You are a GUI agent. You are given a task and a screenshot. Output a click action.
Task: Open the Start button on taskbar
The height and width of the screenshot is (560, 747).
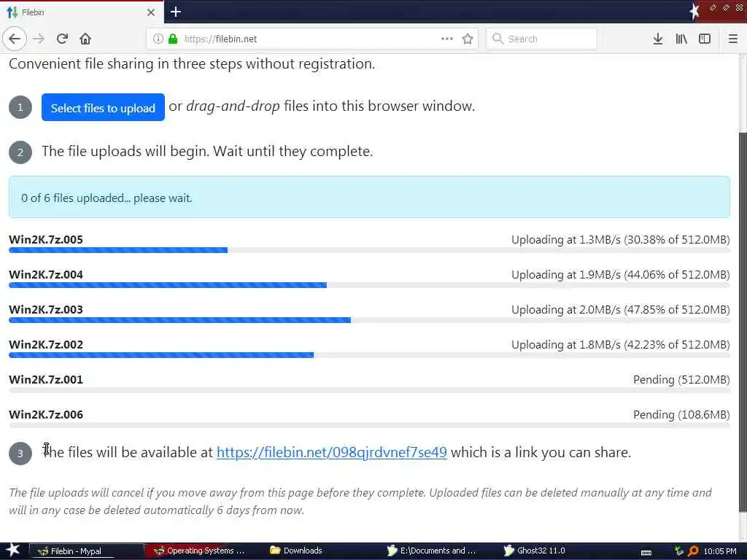tap(13, 551)
